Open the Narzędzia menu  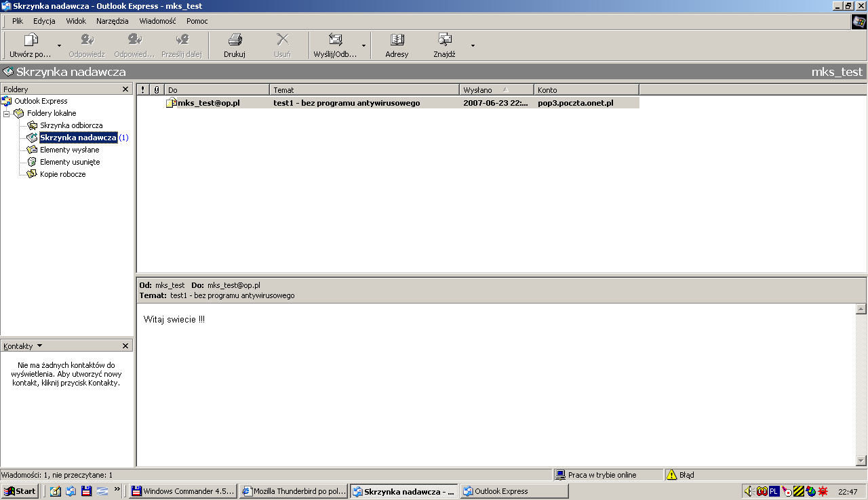113,21
